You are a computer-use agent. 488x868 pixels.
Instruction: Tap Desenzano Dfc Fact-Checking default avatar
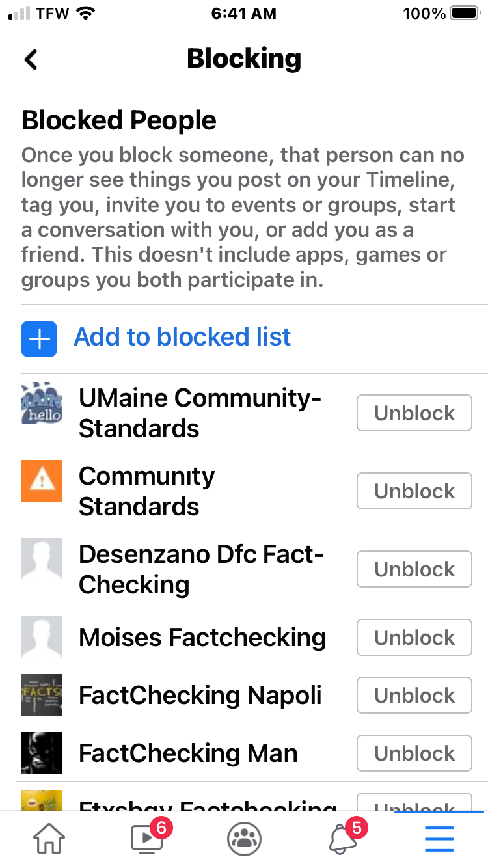(x=42, y=559)
